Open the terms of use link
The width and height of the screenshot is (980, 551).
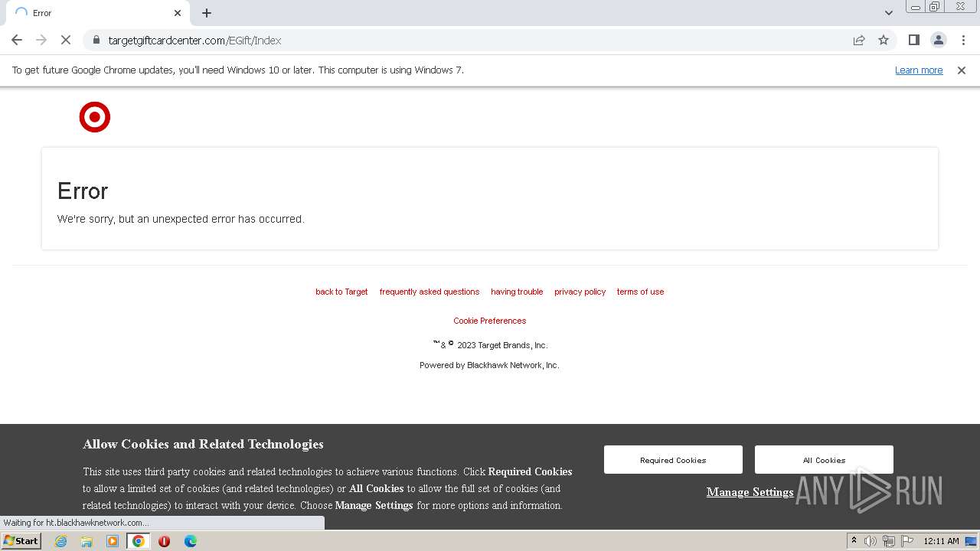point(640,292)
